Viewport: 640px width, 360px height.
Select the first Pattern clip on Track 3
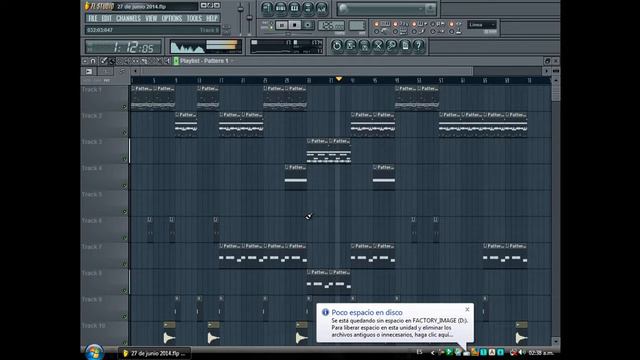click(318, 151)
